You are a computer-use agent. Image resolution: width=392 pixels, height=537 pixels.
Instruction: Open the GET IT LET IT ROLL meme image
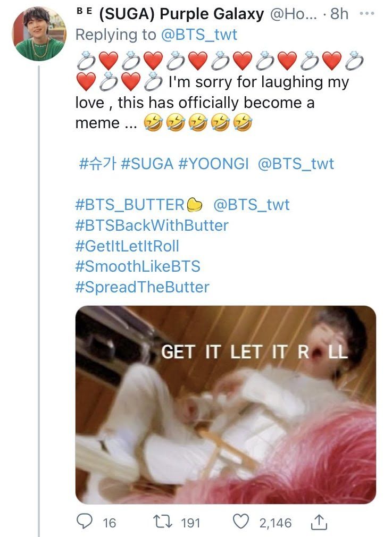226,405
